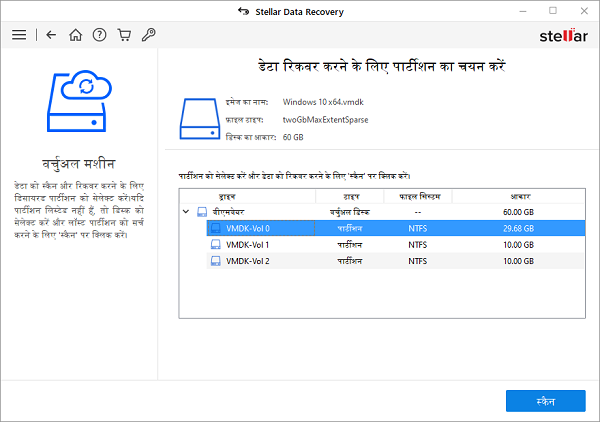Select VMDK-Vol 2 partition row
Image resolution: width=600 pixels, height=422 pixels.
coord(396,261)
